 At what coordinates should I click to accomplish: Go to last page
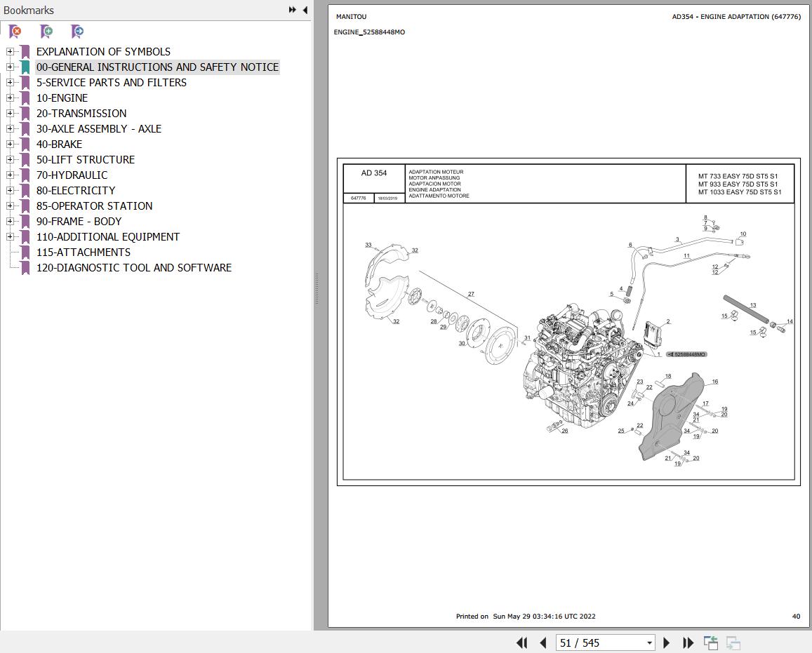688,642
